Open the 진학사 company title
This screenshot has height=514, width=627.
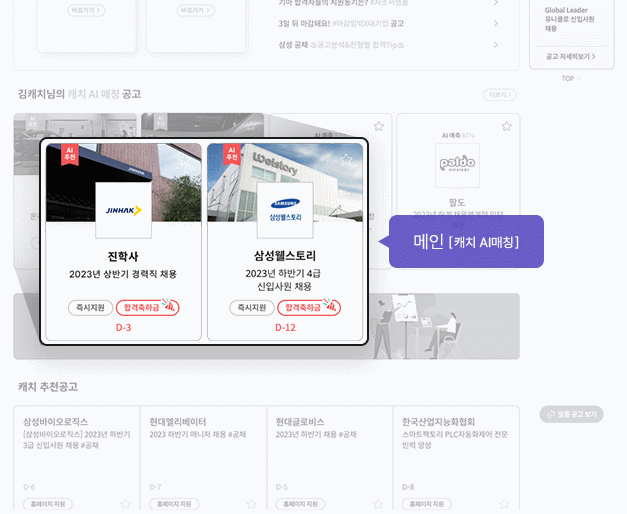pyautogui.click(x=123, y=256)
